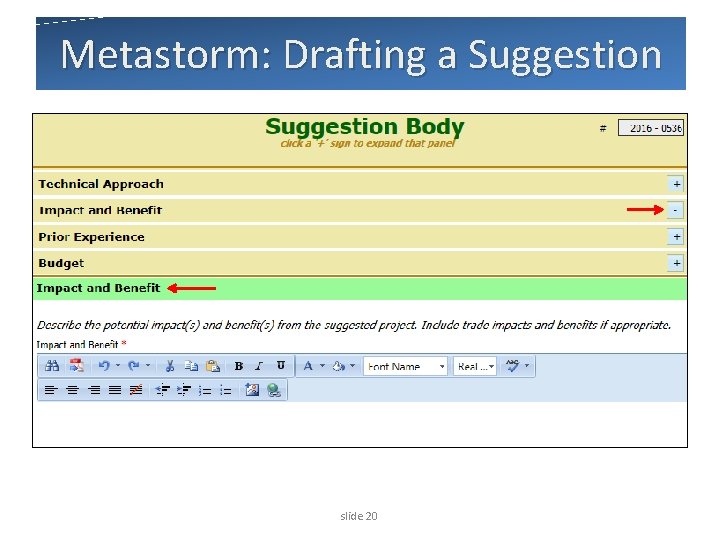The height and width of the screenshot is (540, 720).
Task: Justify the text
Action: (x=115, y=390)
